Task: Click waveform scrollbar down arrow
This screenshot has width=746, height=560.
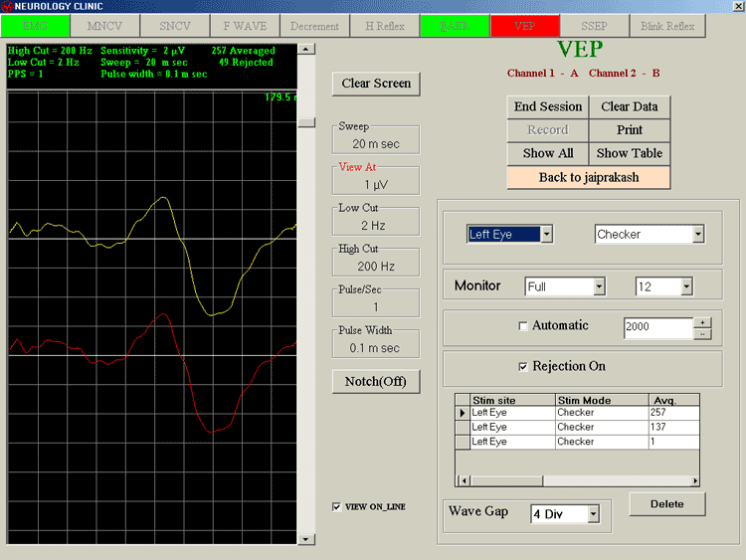Action: point(306,538)
